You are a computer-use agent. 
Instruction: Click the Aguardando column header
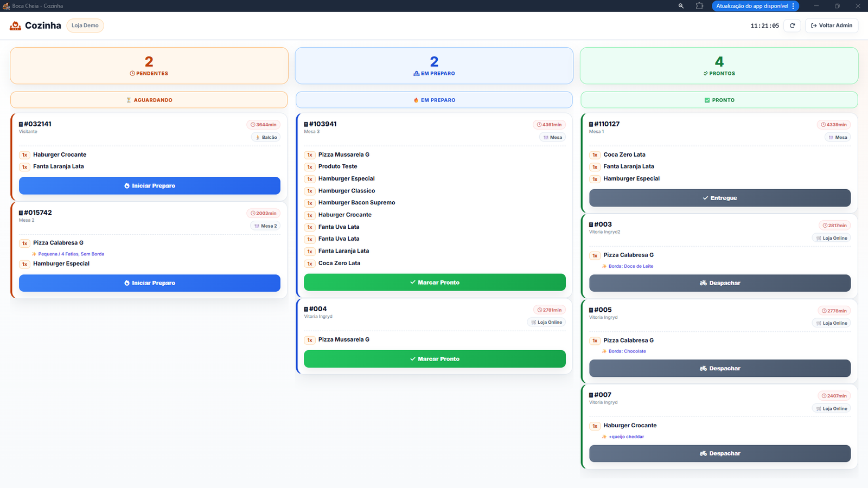pyautogui.click(x=149, y=100)
